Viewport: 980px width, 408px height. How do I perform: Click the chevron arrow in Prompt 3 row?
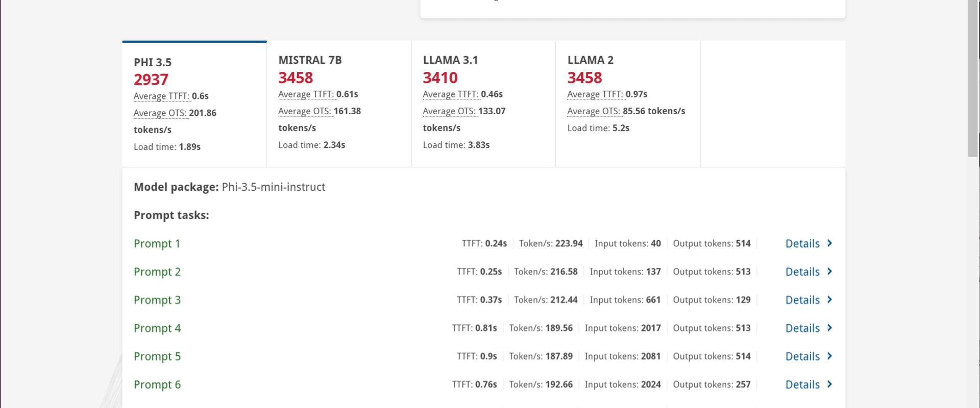829,299
